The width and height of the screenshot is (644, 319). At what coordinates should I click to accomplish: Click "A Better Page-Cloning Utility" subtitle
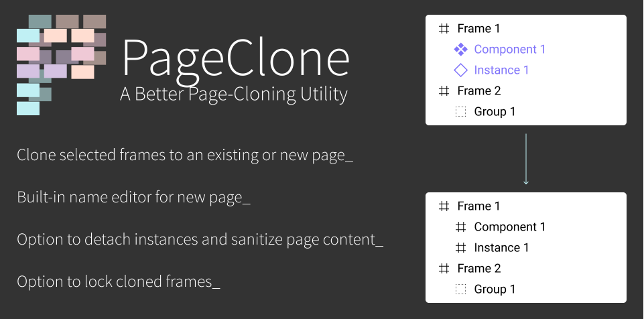(234, 94)
